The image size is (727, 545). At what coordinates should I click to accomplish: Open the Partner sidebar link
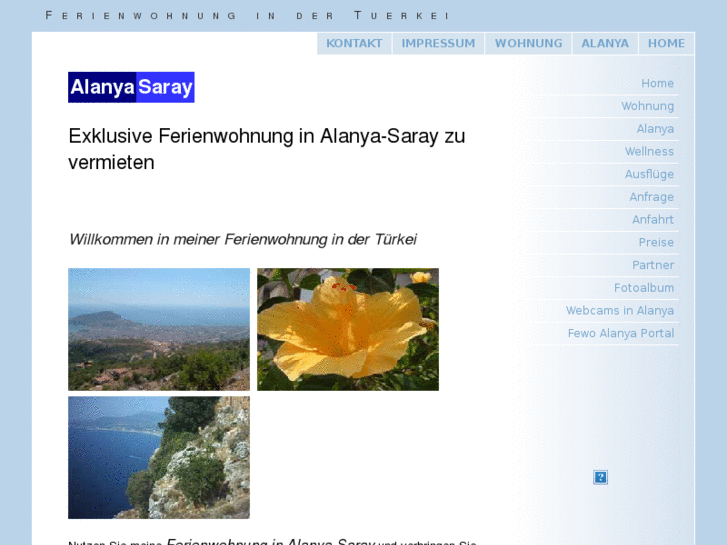point(653,265)
